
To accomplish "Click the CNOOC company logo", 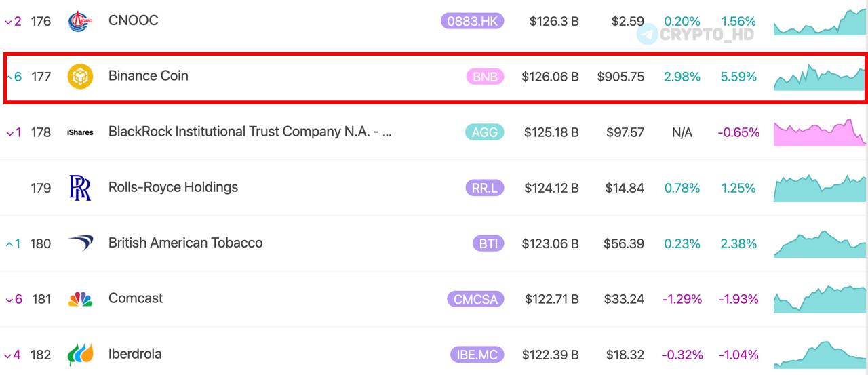I will (x=80, y=21).
